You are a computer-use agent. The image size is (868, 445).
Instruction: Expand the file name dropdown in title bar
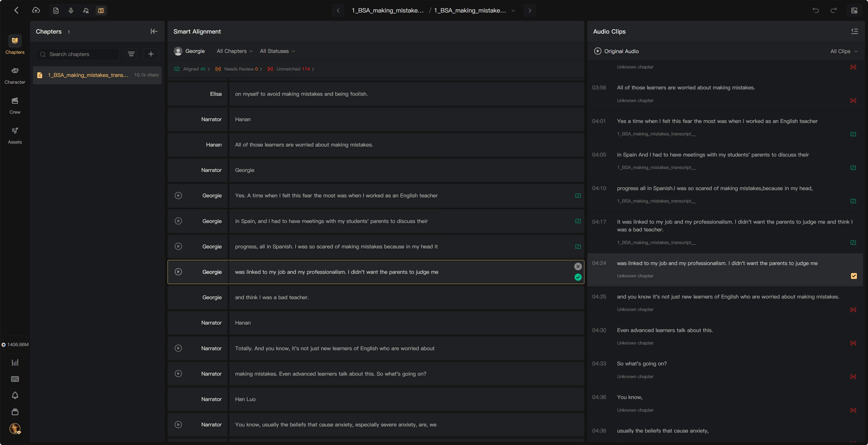(x=513, y=10)
